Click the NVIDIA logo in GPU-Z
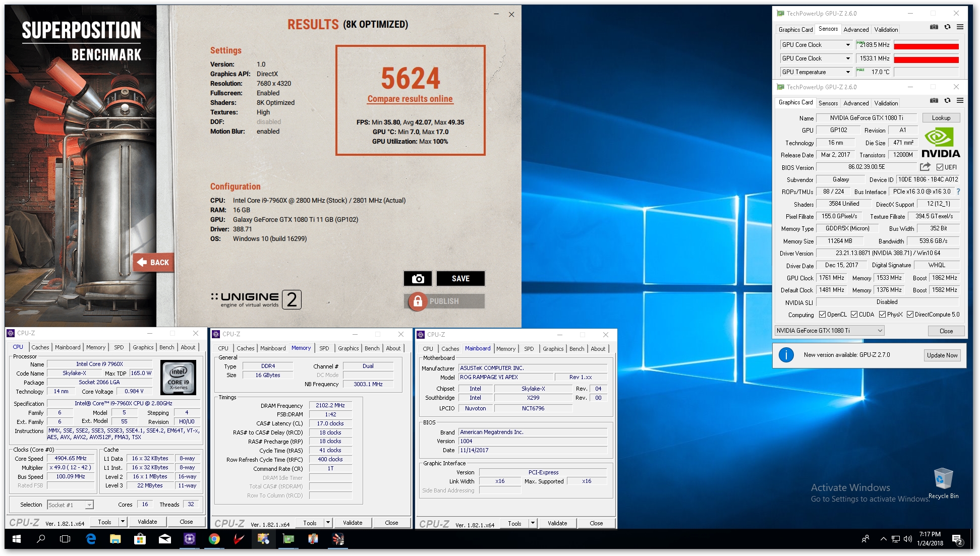 click(x=941, y=143)
